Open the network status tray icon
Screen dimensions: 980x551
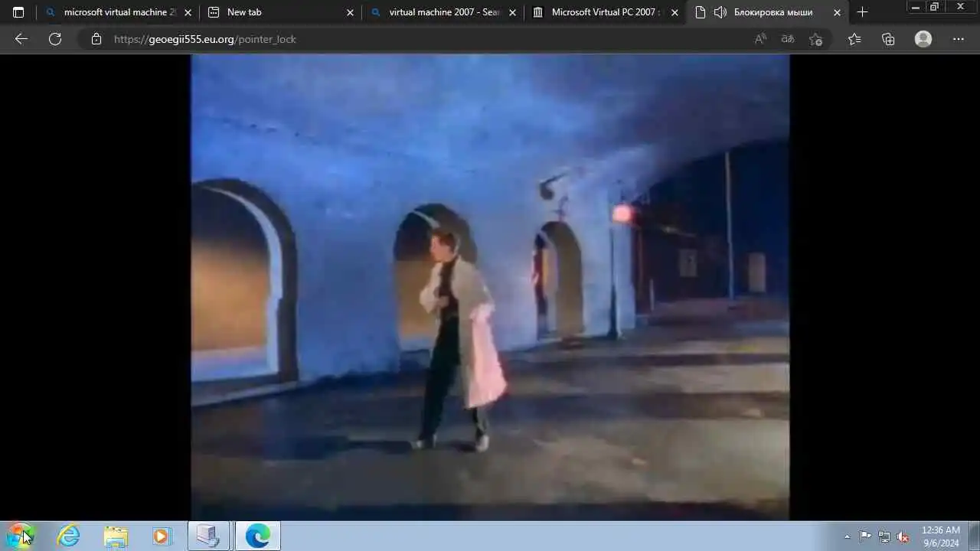884,536
